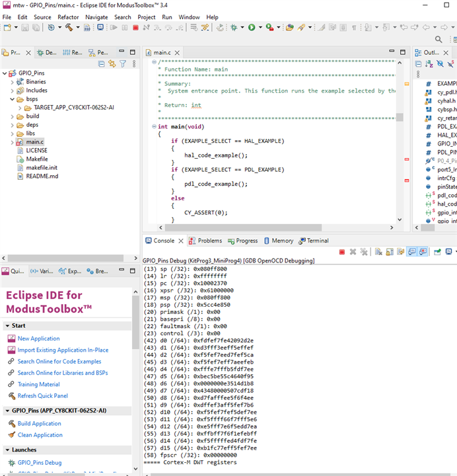Image resolution: width=457 pixels, height=476 pixels.
Task: Click the Open Console terminal icon in the toolbar
Action: 100,28
